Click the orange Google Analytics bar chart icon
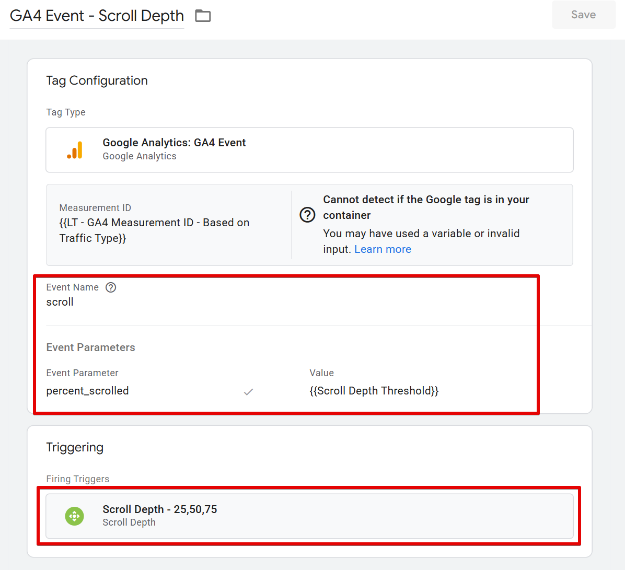Screen dimensions: 625x570 [x=75, y=150]
